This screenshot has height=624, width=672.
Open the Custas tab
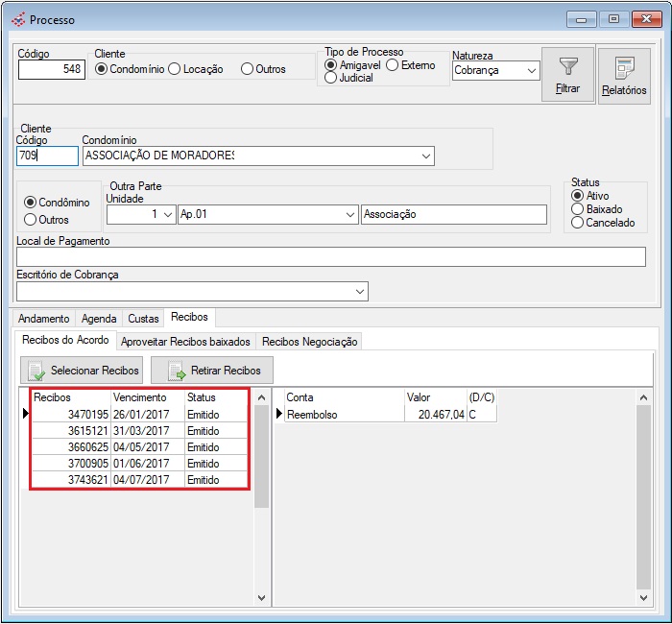tap(143, 319)
